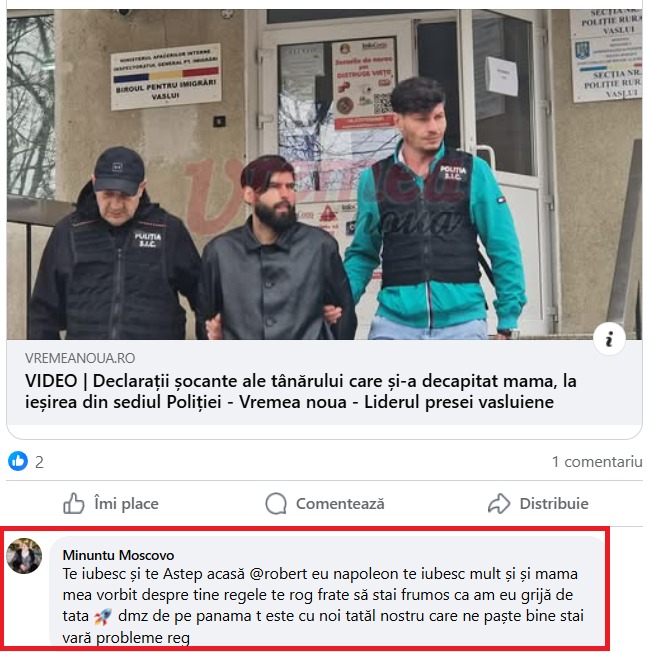Screen dimensions: 647x652
Task: Open the article preview photo
Action: pyautogui.click(x=324, y=175)
